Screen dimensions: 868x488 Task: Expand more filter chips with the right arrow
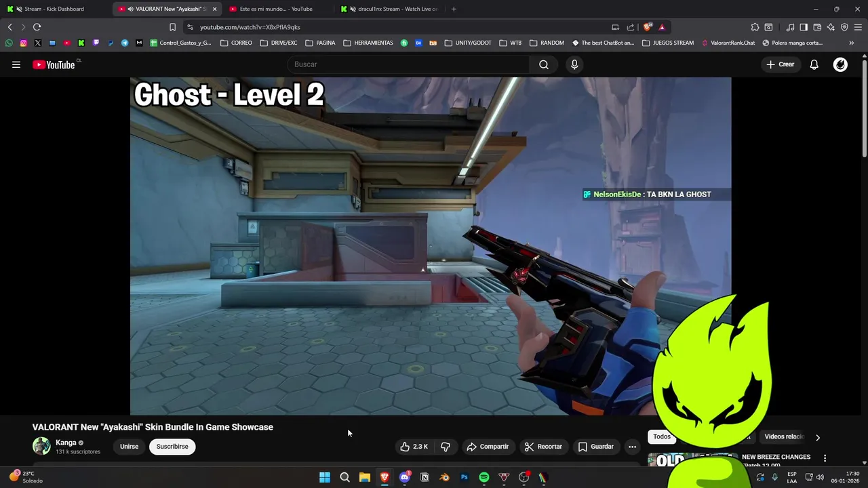tap(818, 437)
